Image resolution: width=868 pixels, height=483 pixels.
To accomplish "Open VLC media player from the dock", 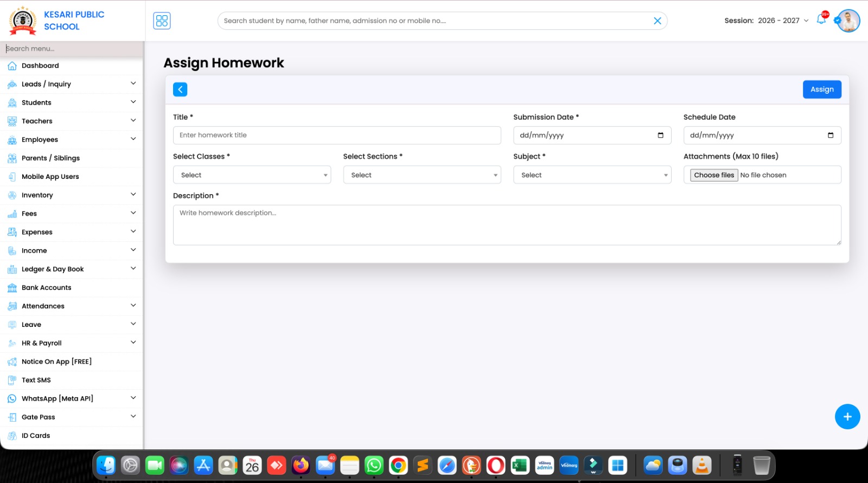I will 702,465.
